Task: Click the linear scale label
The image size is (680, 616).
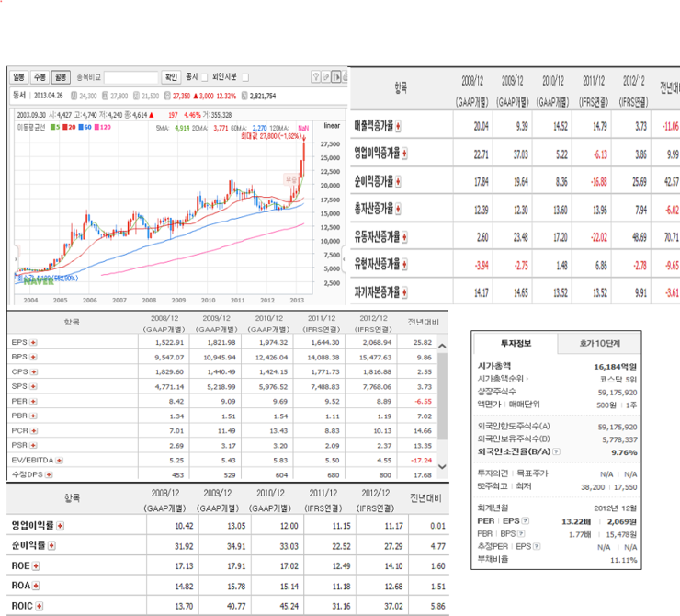Action: (x=332, y=126)
